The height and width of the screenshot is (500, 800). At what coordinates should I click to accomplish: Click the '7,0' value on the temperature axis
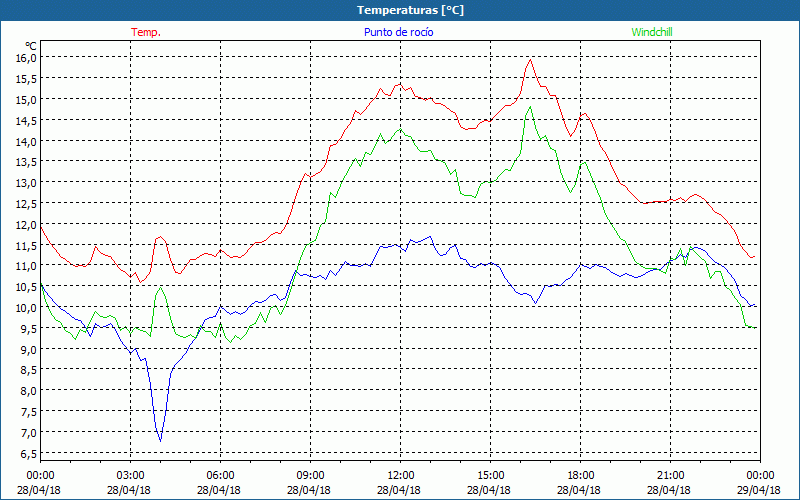pyautogui.click(x=29, y=433)
